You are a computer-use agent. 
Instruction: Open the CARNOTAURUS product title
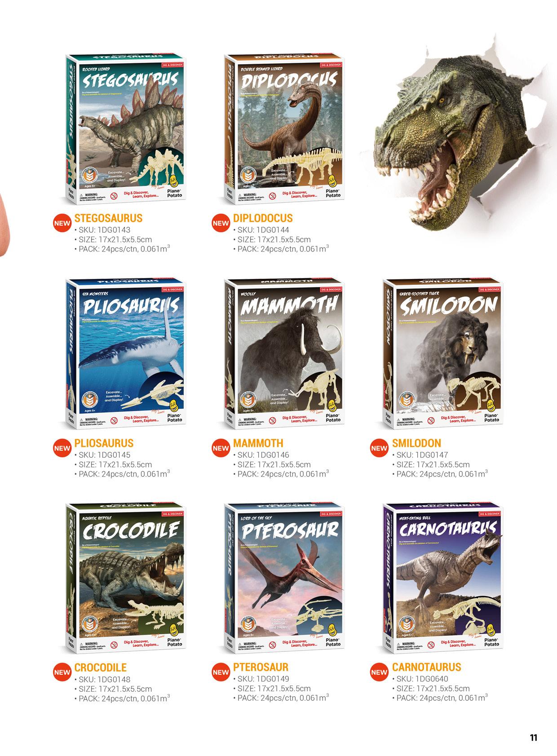(x=427, y=667)
